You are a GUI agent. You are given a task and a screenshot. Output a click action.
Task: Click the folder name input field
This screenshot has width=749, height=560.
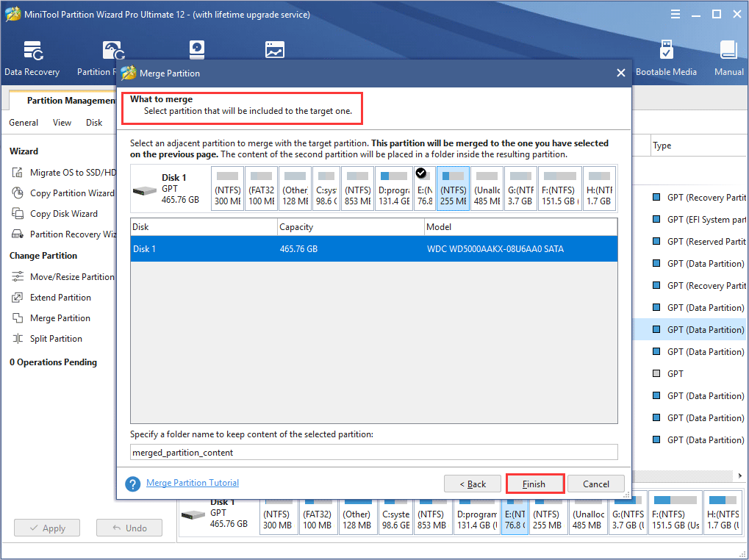(373, 452)
